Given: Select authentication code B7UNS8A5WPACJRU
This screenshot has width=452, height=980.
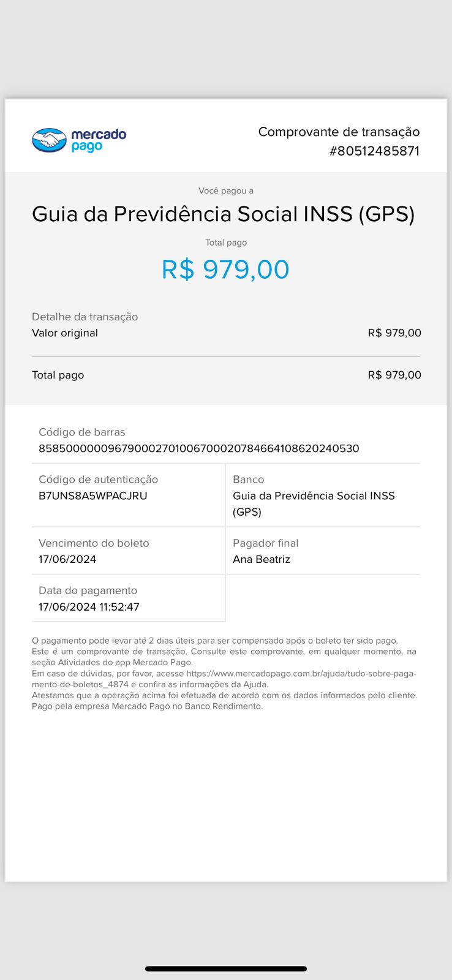Looking at the screenshot, I should tap(92, 496).
